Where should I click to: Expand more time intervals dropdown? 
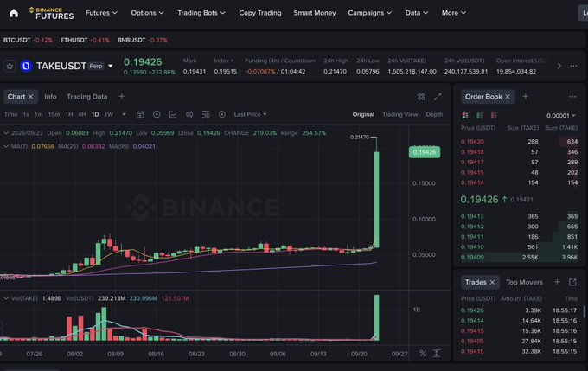click(x=124, y=114)
